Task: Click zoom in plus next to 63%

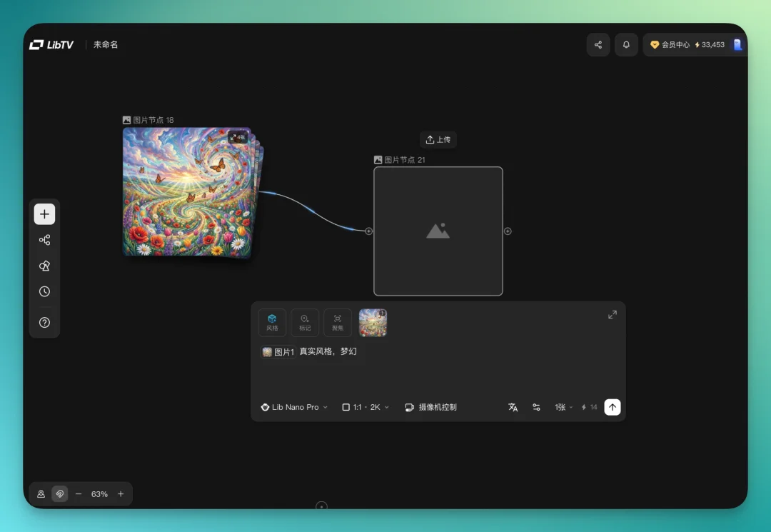Action: pyautogui.click(x=121, y=493)
